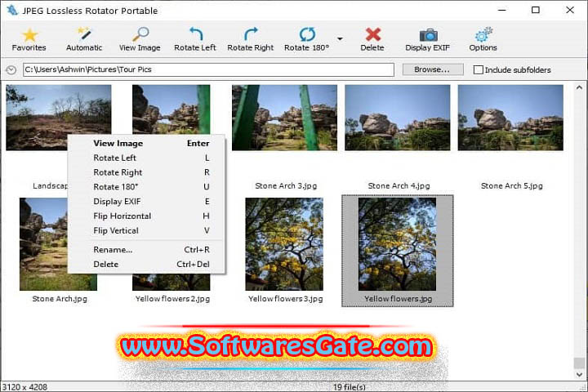
Task: Click the Stone Arch 5.jpg file name
Action: tap(511, 186)
